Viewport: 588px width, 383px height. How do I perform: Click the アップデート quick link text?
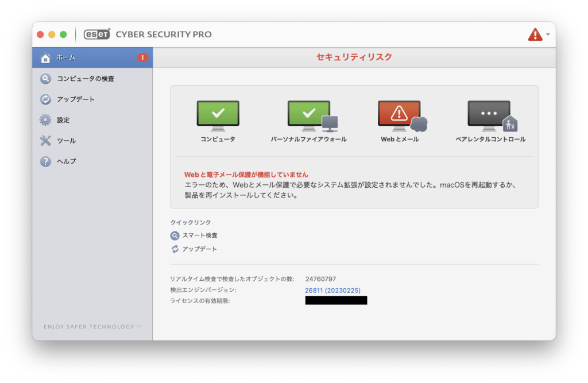(x=199, y=249)
